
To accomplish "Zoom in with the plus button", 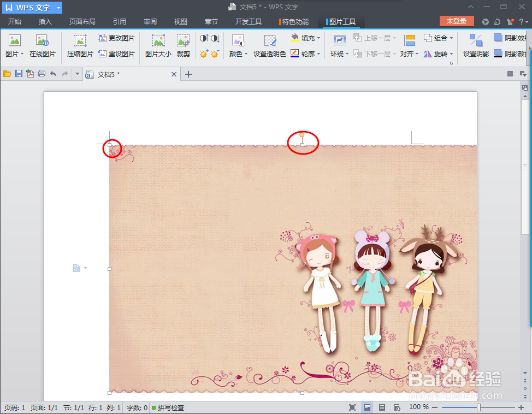I will (x=521, y=407).
